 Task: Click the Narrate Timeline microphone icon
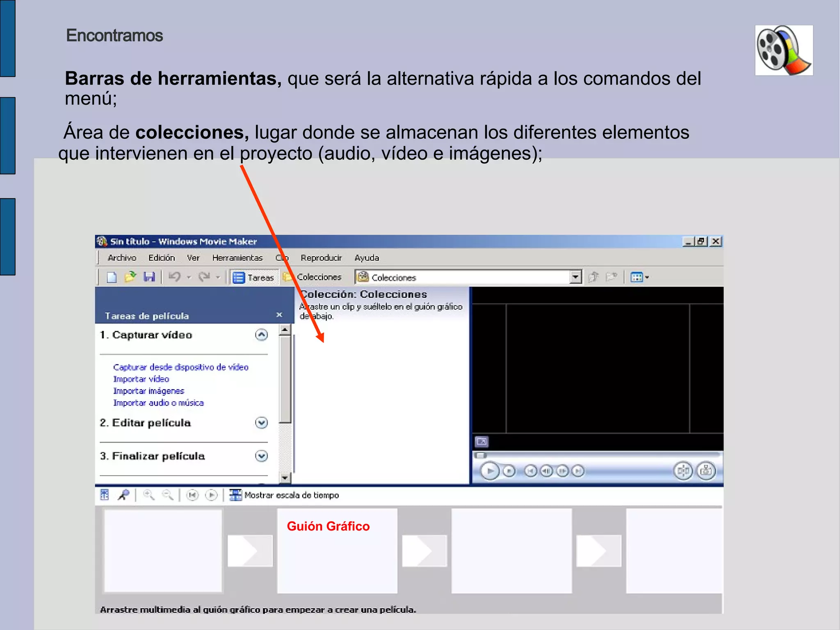tap(123, 495)
